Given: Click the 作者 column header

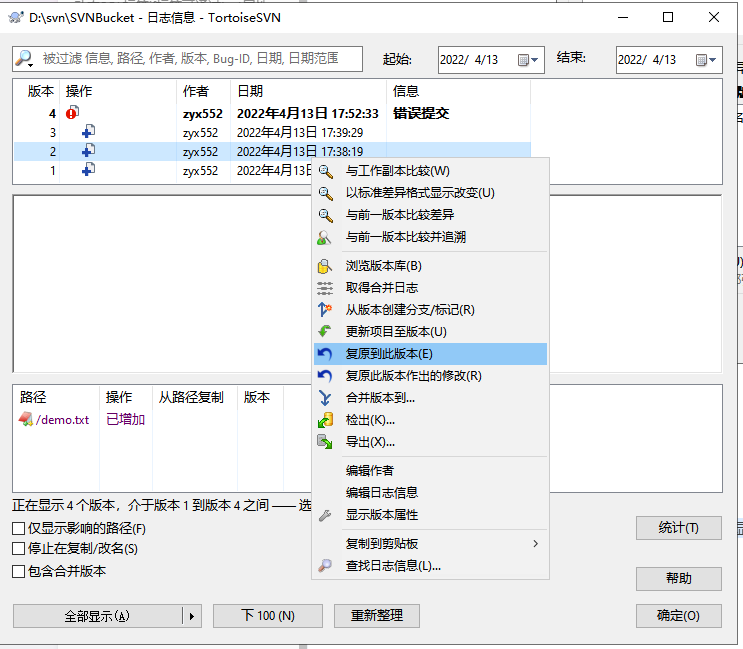Looking at the screenshot, I should 204,91.
